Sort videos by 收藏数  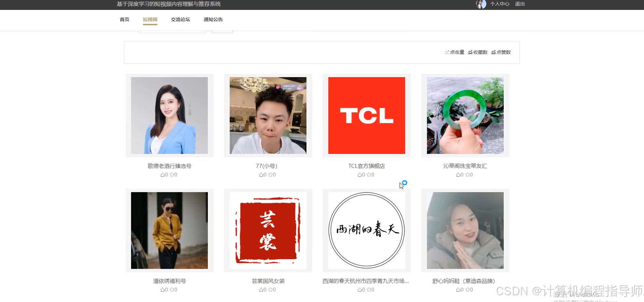point(478,52)
